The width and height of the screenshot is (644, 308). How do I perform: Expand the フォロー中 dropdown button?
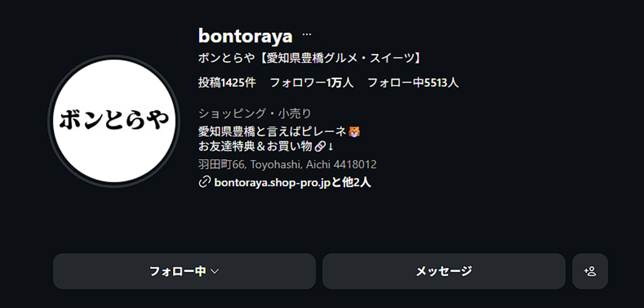point(184,271)
